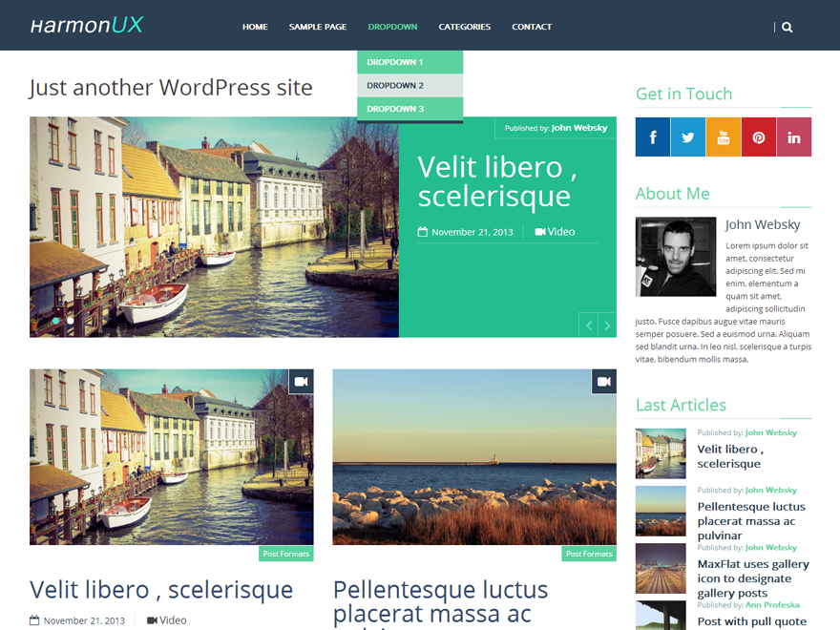Go to the Home menu item
The height and width of the screenshot is (630, 840).
coord(255,27)
